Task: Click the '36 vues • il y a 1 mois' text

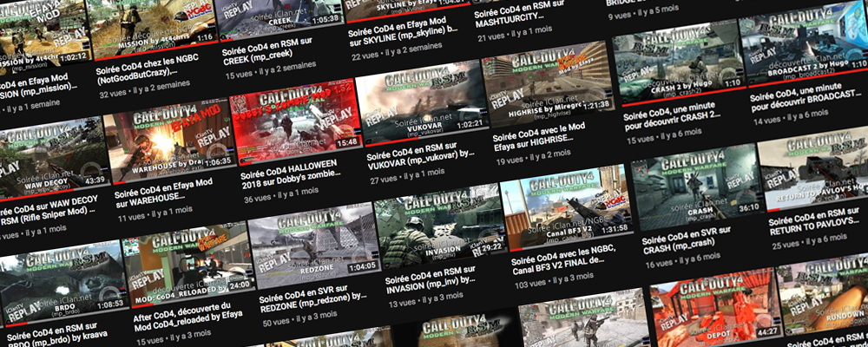Action: (280, 195)
